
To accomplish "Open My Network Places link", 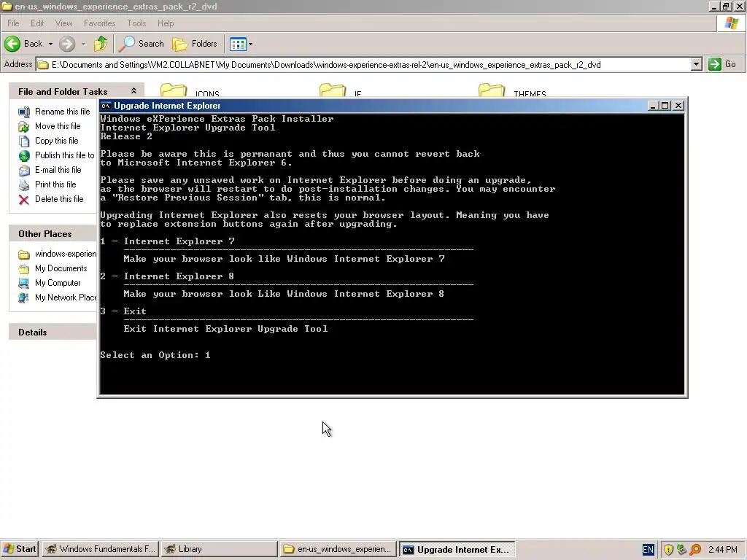I will coord(65,297).
